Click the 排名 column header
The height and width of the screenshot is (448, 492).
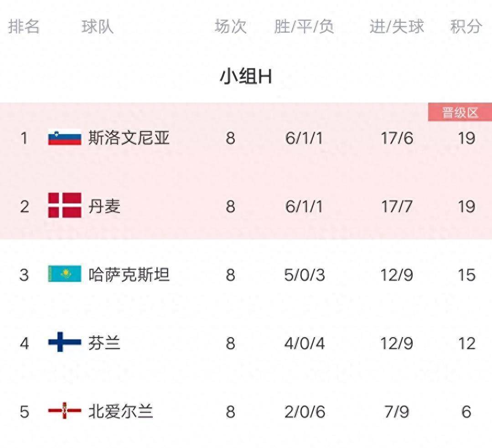24,26
